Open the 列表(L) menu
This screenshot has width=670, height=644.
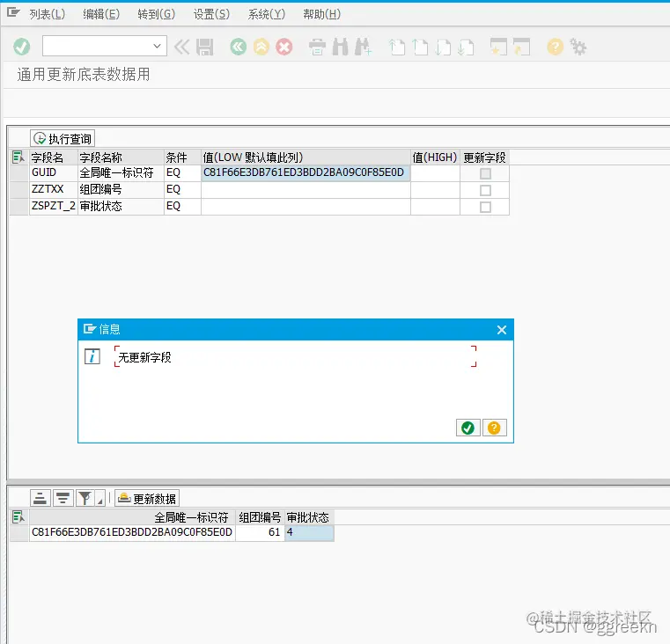pyautogui.click(x=47, y=15)
